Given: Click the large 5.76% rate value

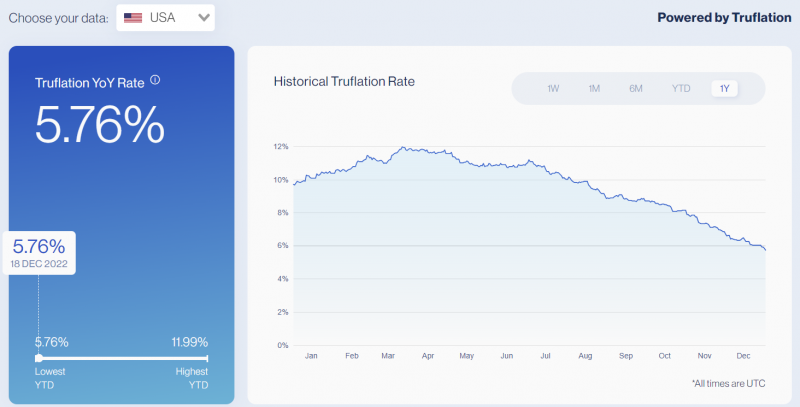Looking at the screenshot, I should [x=99, y=125].
